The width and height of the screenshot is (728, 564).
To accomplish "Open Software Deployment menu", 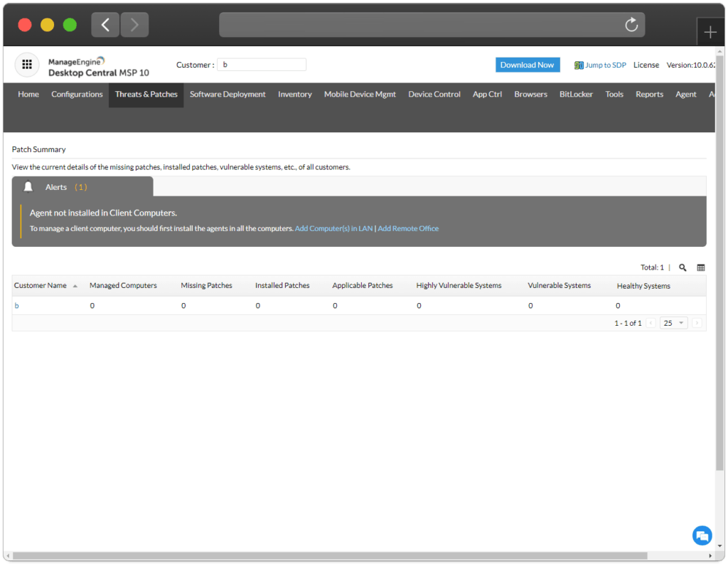I will click(x=227, y=95).
